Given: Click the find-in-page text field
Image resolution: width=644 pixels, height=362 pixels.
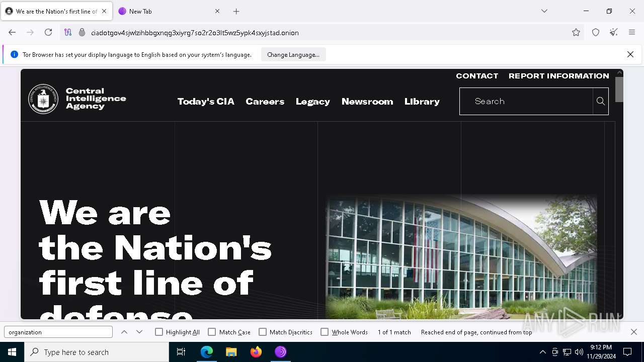Looking at the screenshot, I should 58,332.
